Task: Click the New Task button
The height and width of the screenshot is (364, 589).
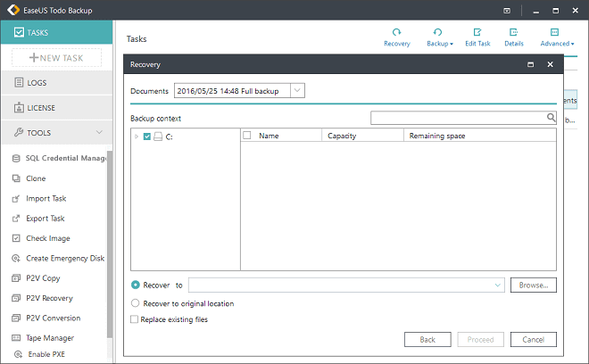Action: [x=57, y=57]
